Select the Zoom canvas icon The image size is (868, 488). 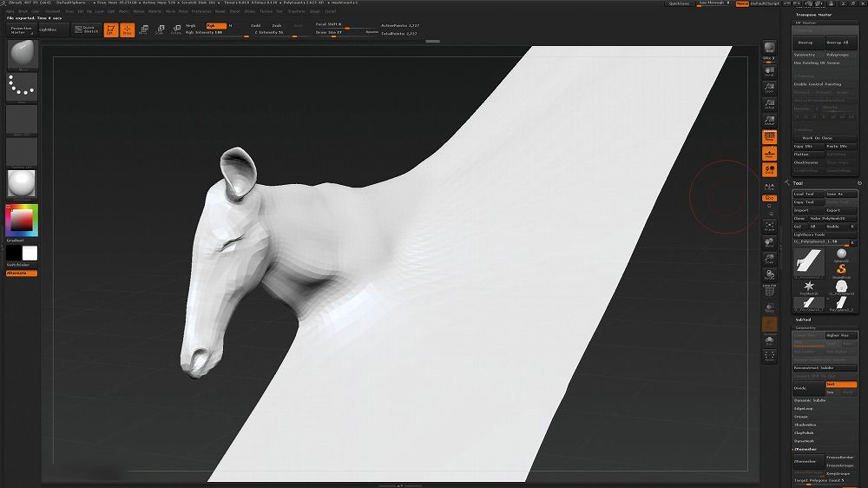coord(769,88)
